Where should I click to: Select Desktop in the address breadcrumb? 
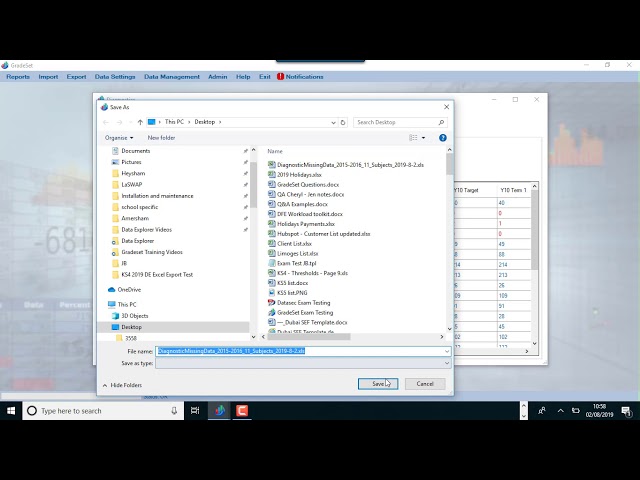pyautogui.click(x=204, y=122)
